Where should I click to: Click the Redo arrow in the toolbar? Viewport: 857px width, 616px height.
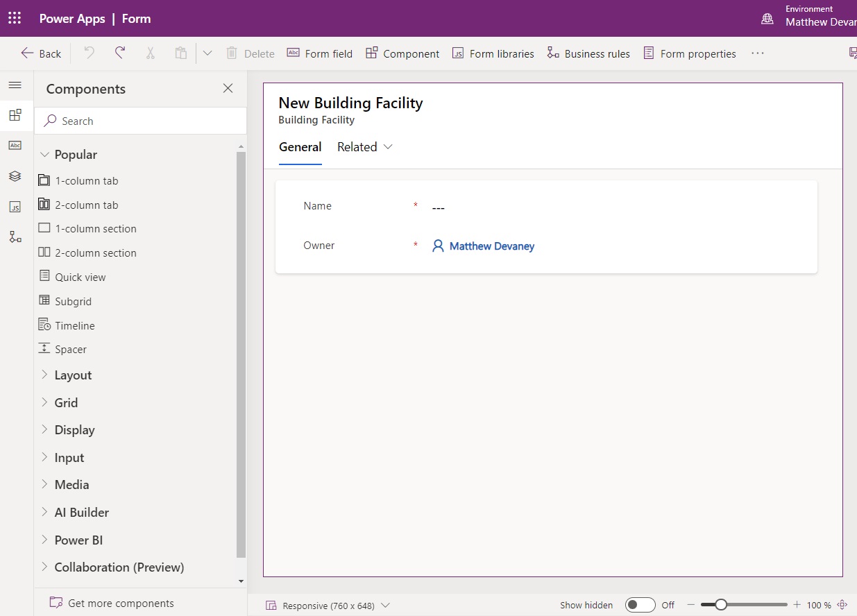pyautogui.click(x=119, y=53)
